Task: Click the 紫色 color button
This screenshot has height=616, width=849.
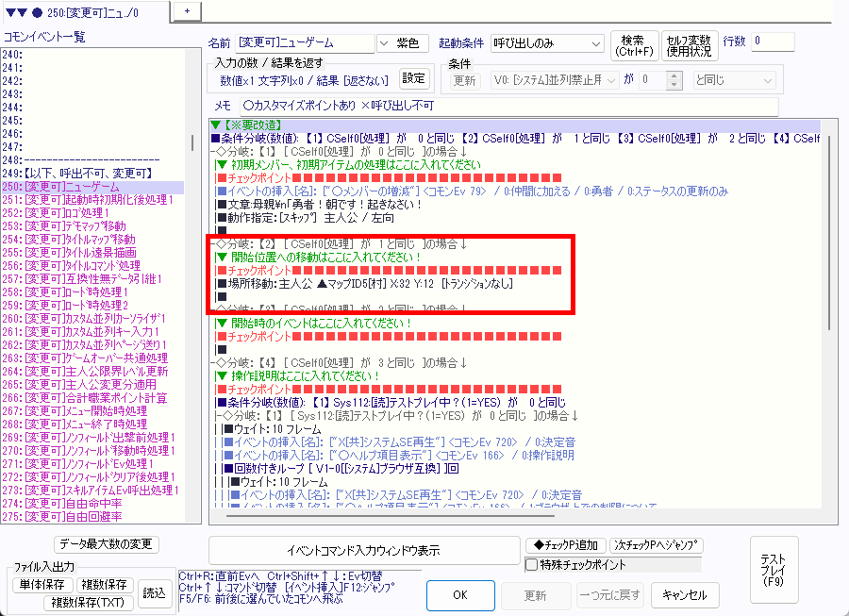Action: [x=412, y=43]
